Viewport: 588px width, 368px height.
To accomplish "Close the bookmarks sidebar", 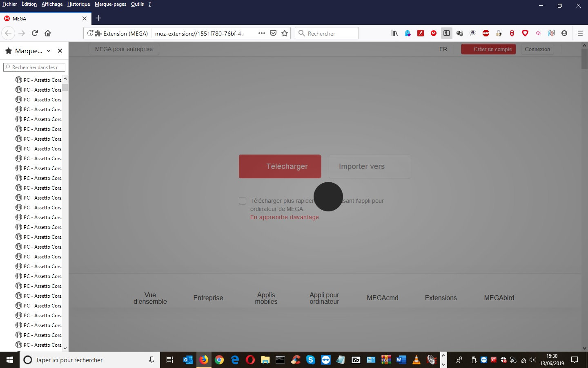I will click(x=60, y=51).
